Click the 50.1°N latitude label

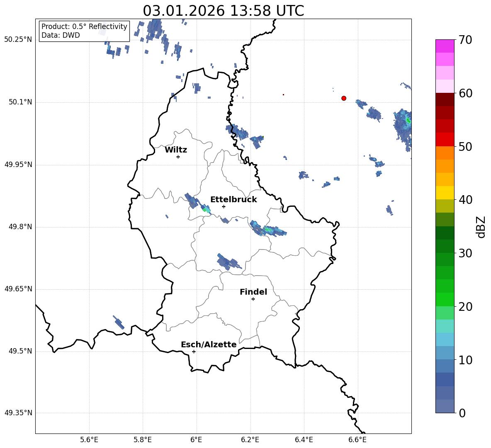[20, 102]
